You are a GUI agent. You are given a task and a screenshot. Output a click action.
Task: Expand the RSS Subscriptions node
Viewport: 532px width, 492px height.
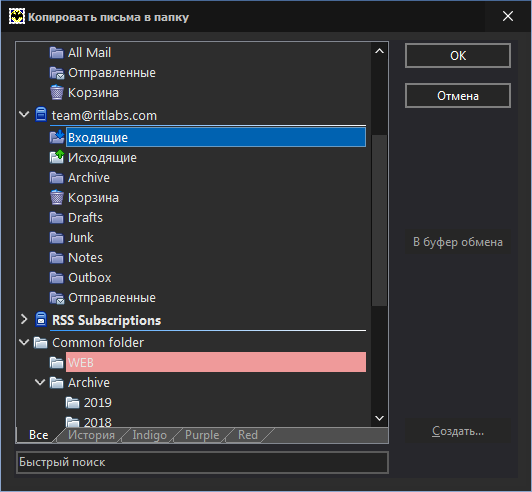pos(24,319)
